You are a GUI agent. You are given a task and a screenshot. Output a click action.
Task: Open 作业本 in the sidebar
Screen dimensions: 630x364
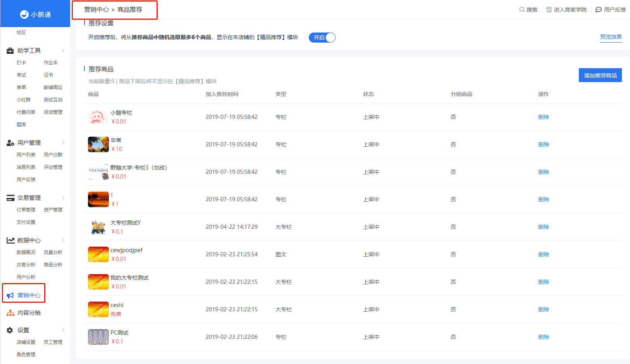[x=51, y=63]
